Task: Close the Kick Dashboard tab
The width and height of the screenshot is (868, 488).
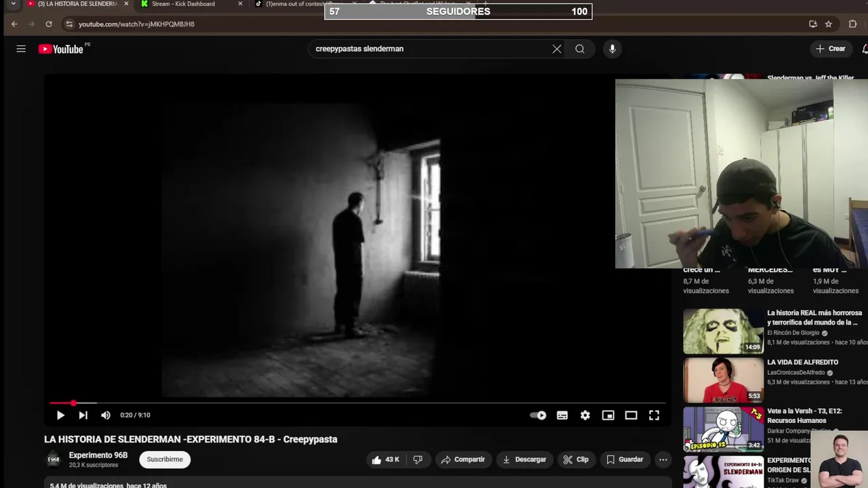Action: click(x=240, y=4)
